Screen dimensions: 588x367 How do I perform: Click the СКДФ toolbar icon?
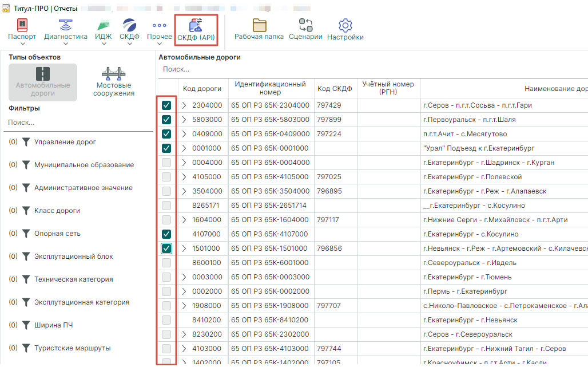pyautogui.click(x=129, y=26)
